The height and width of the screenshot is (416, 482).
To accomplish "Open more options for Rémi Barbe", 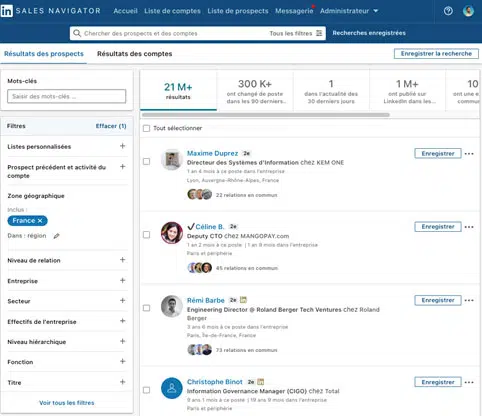I will [469, 300].
